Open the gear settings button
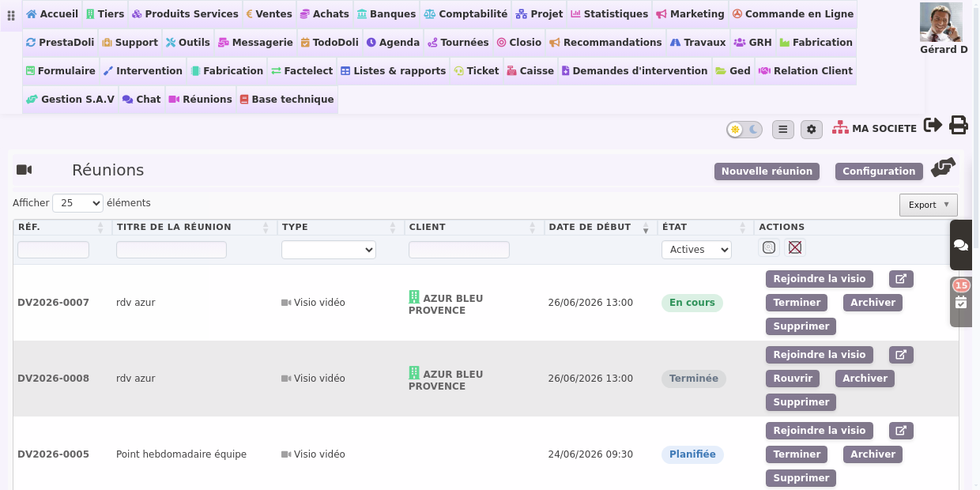 coord(812,130)
